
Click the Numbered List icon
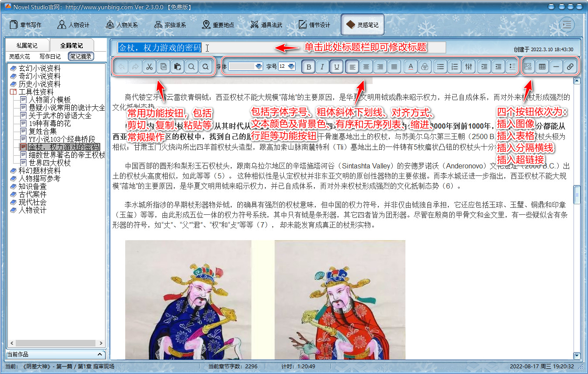(x=454, y=67)
